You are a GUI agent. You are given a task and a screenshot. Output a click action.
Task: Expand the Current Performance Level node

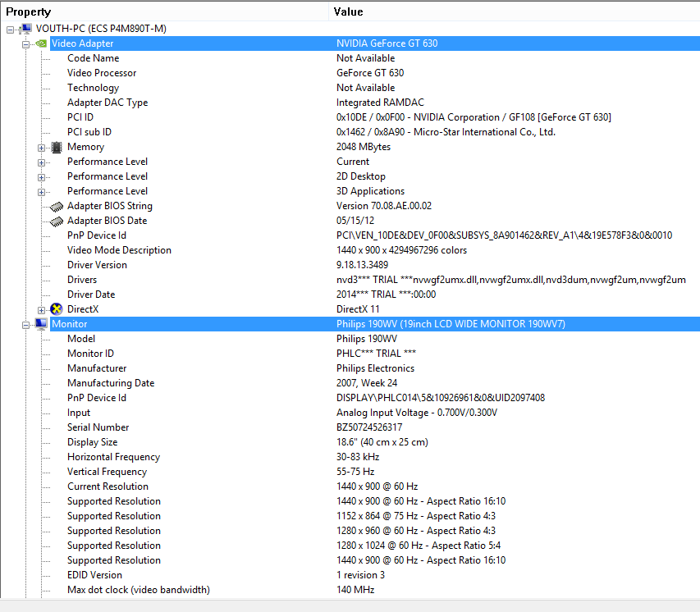(41, 162)
